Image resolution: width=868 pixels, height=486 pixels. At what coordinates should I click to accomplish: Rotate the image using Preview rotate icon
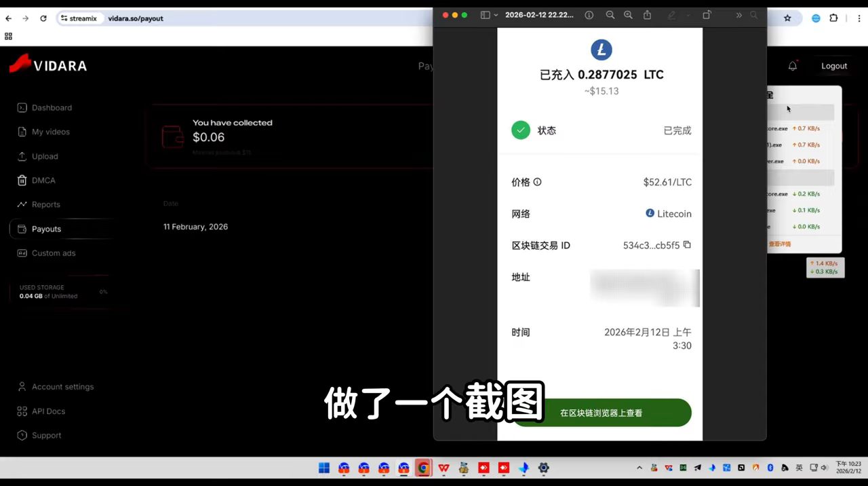[707, 15]
